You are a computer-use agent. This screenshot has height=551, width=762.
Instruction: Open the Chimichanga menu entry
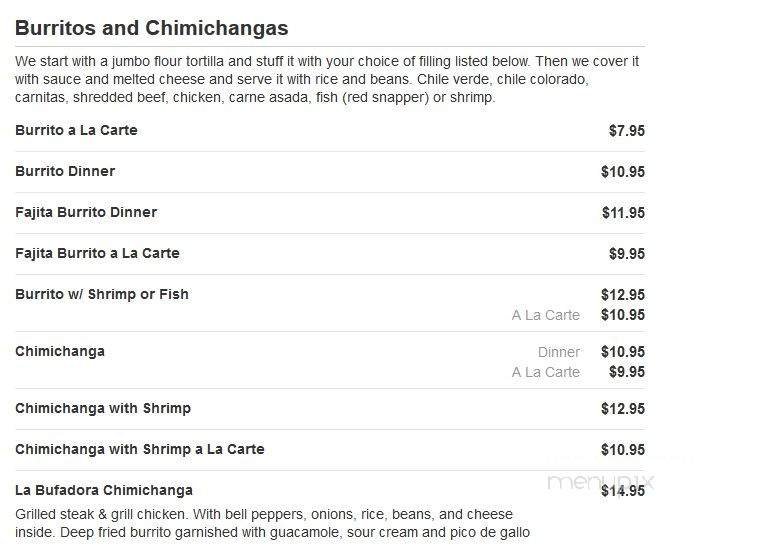coord(60,351)
